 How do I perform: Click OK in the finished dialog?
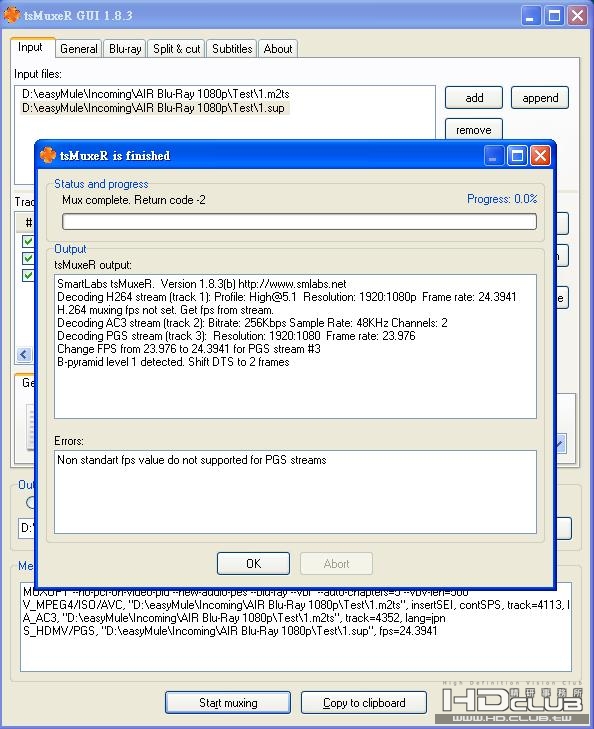point(253,563)
